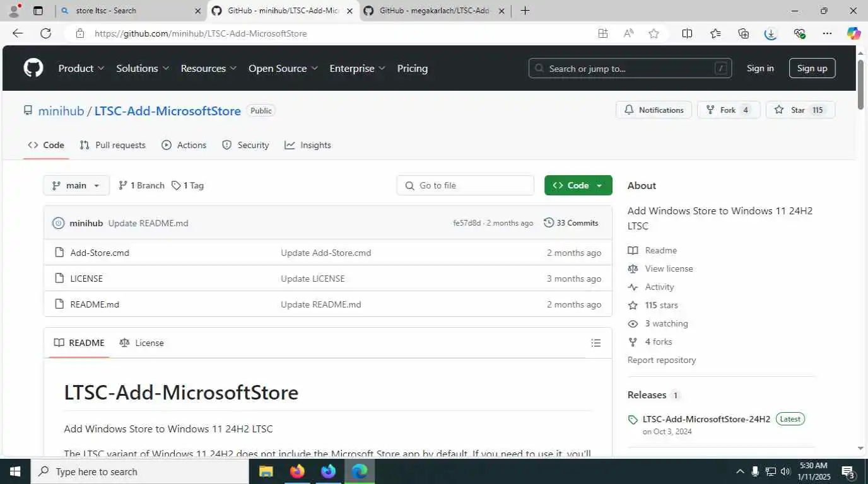Open Report repository link
Image resolution: width=868 pixels, height=484 pixels.
pos(662,360)
